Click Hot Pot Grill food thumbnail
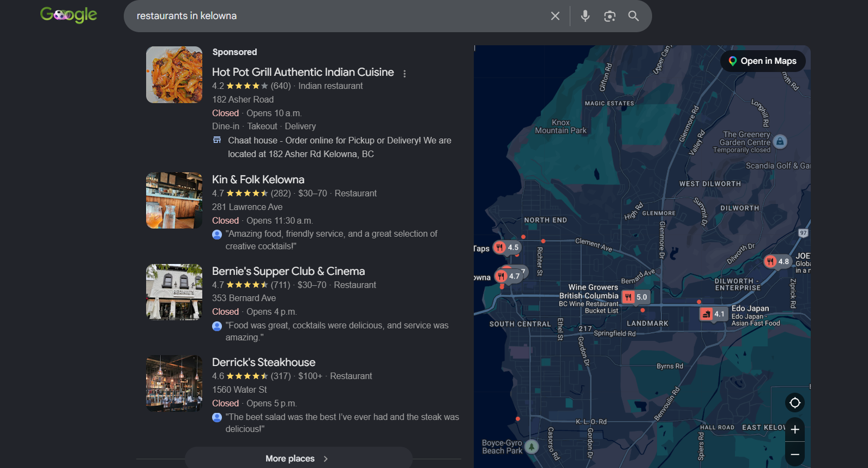The height and width of the screenshot is (468, 868). pos(174,75)
